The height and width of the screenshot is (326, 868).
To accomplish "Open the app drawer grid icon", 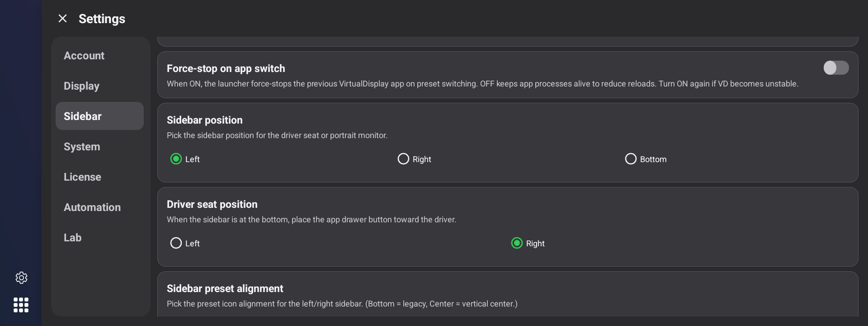I will click(21, 305).
